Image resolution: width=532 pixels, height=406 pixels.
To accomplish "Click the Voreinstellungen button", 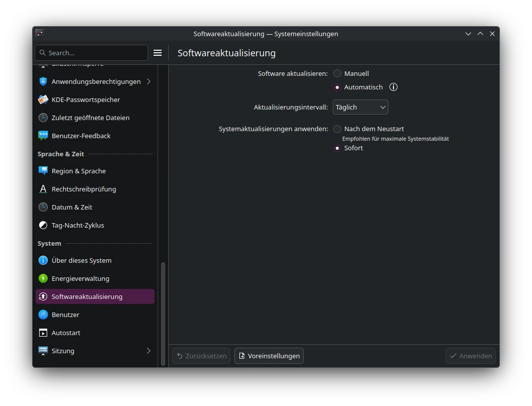I will 269,356.
